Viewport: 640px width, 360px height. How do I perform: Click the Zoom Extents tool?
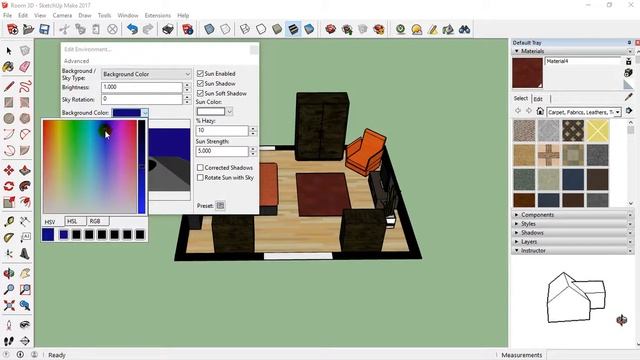9,305
